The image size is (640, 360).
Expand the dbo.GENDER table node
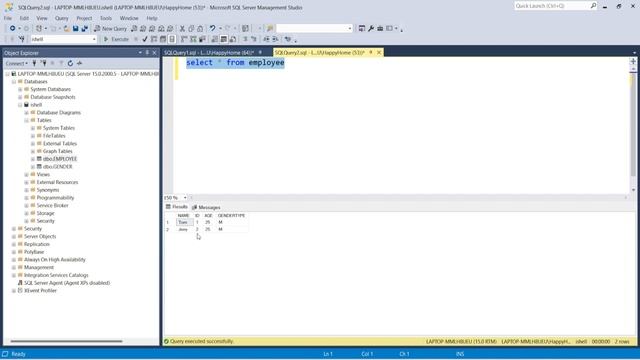pyautogui.click(x=33, y=167)
